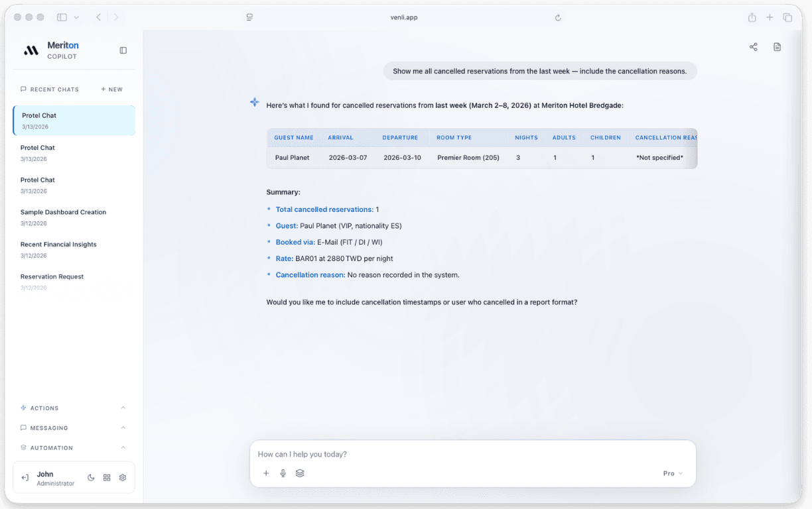
Task: Click the reader page icon left of address
Action: [249, 17]
